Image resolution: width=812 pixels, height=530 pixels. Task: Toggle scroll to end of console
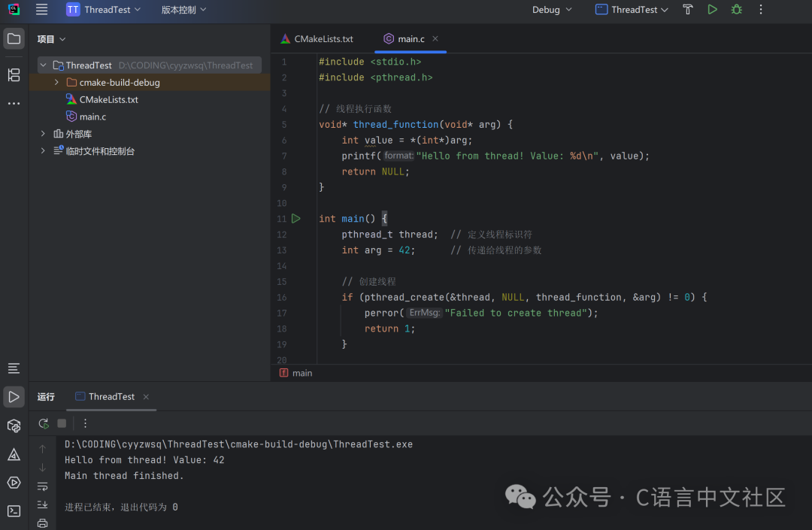(42, 504)
